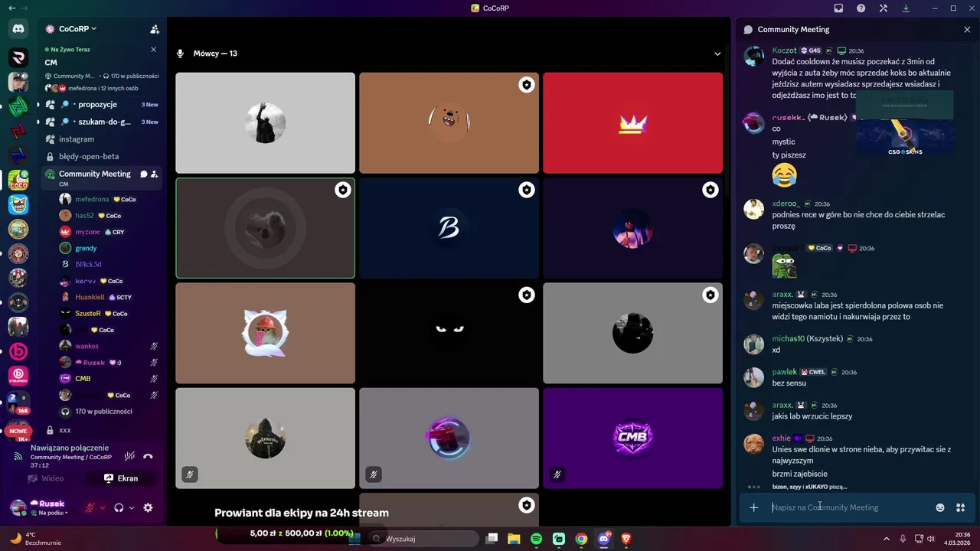
Task: Click the download update icon in title bar
Action: point(906,8)
